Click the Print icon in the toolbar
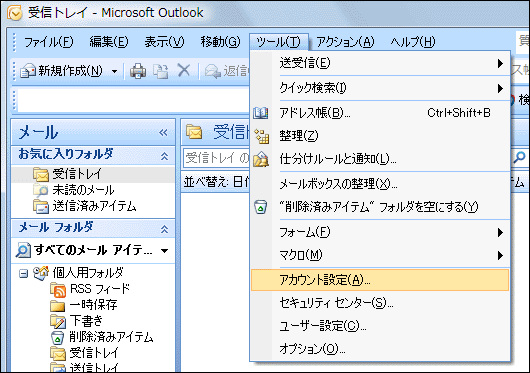Image resolution: width=530 pixels, height=373 pixels. [x=138, y=71]
